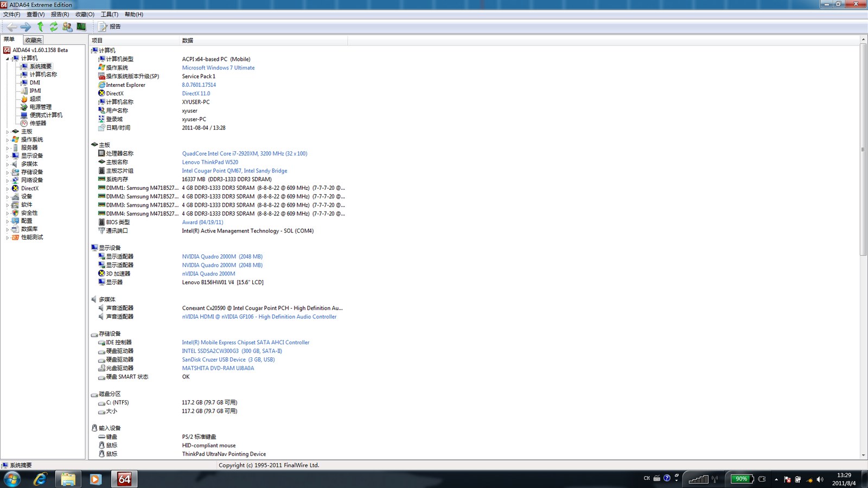This screenshot has width=868, height=488.
Task: Click the 处理器名称 CPU icon
Action: click(x=101, y=153)
